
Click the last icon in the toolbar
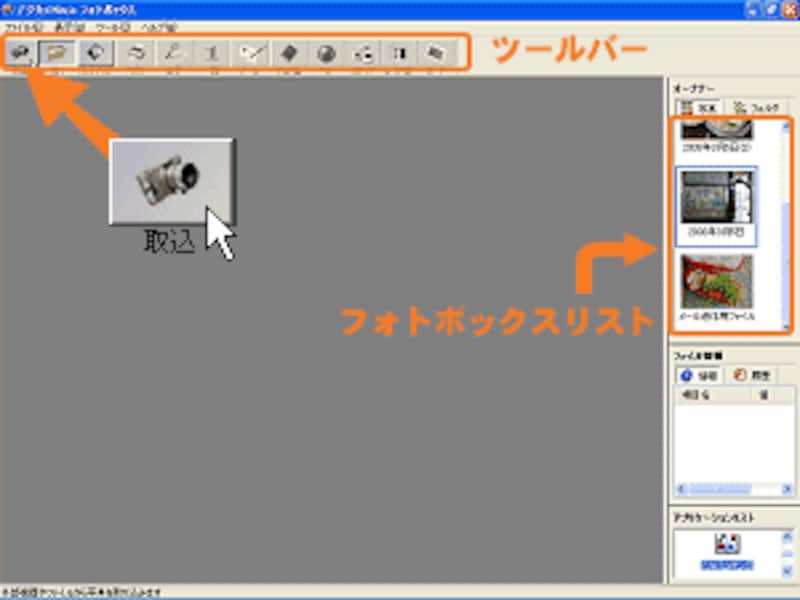click(x=435, y=53)
